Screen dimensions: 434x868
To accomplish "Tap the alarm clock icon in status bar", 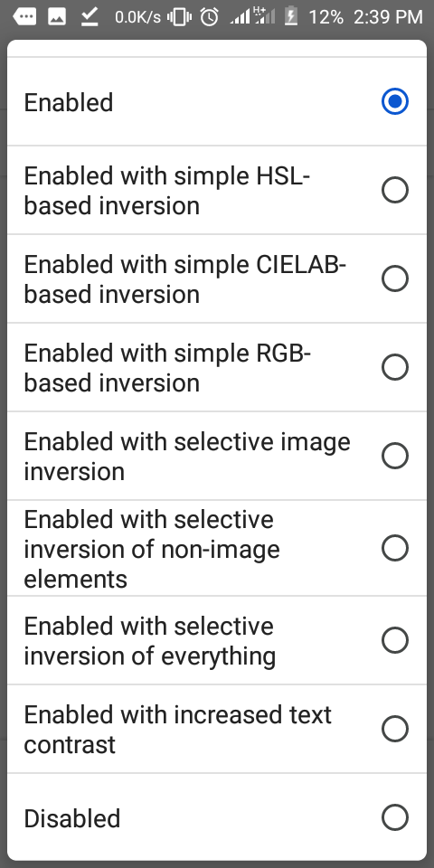I will pyautogui.click(x=209, y=17).
